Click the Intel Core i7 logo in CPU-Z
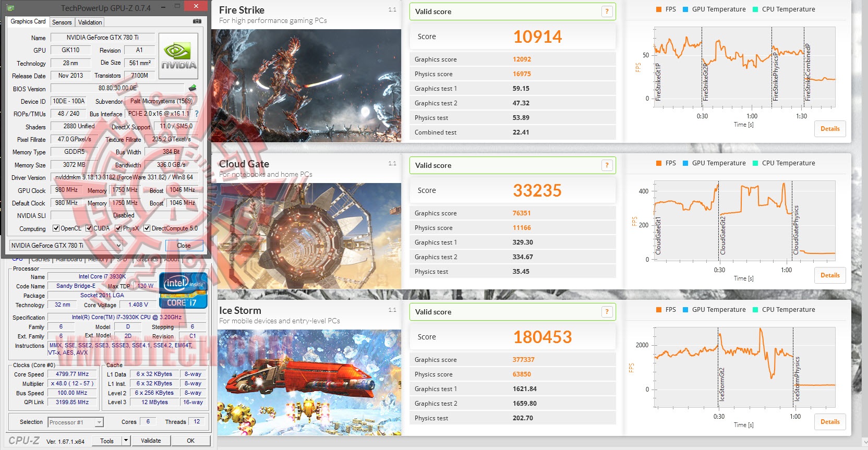This screenshot has height=450, width=868. (183, 290)
